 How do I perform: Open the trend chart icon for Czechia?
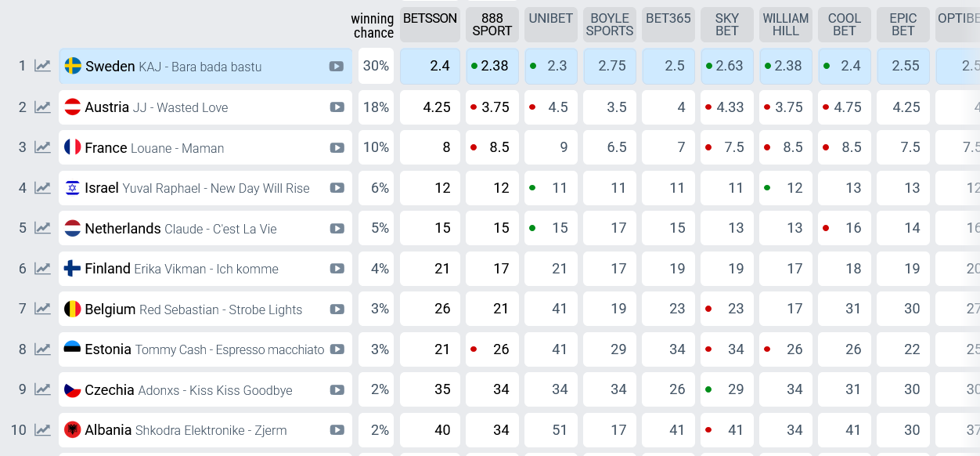coord(42,389)
